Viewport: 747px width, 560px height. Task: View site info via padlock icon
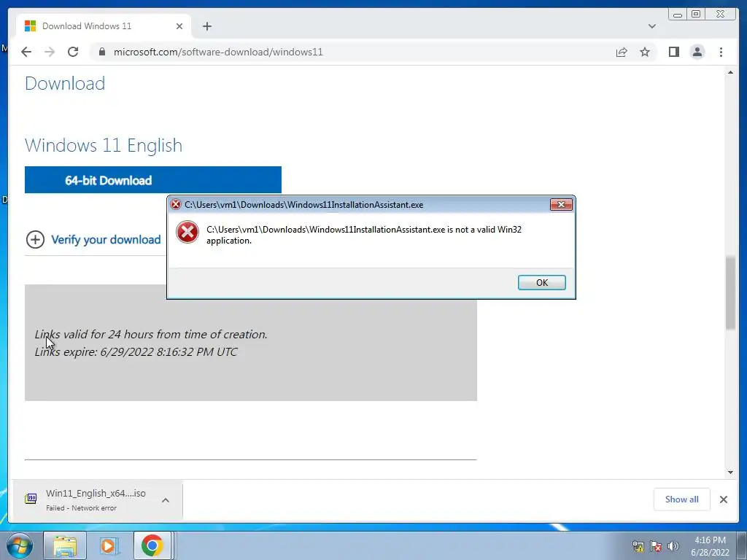[x=101, y=52]
